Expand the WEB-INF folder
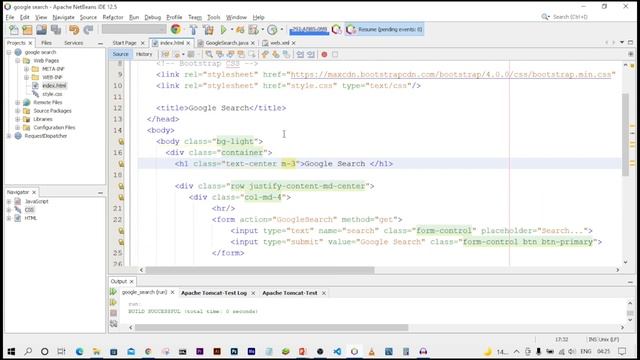 tap(27, 77)
